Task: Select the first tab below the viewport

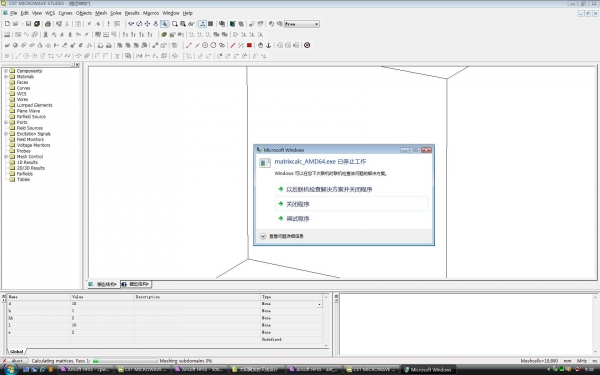Action: click(103, 284)
